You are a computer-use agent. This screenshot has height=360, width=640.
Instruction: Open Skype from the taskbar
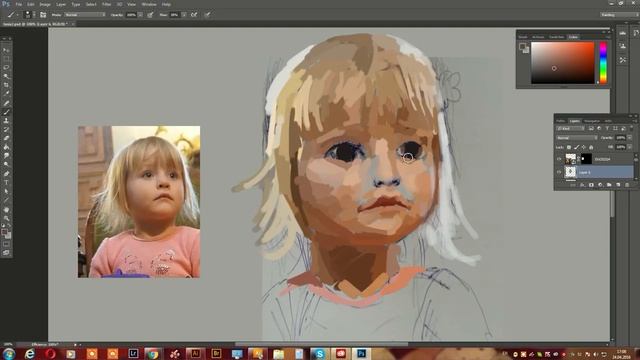pos(319,354)
